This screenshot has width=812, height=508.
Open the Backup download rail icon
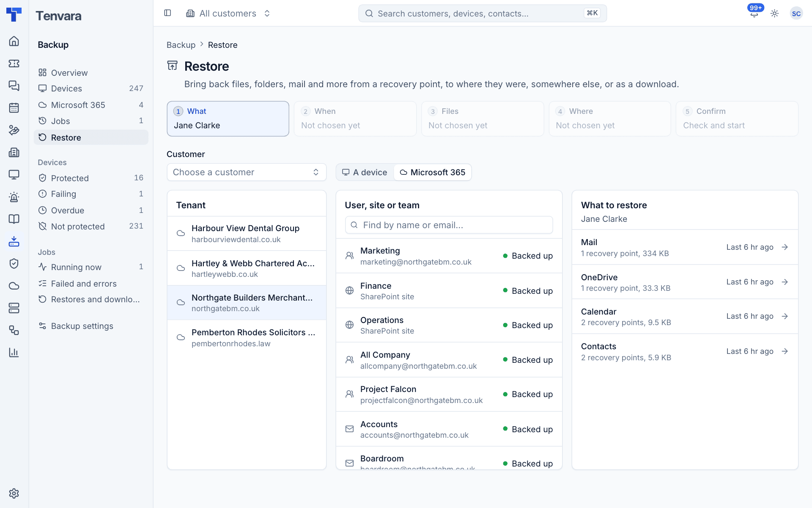click(x=14, y=241)
